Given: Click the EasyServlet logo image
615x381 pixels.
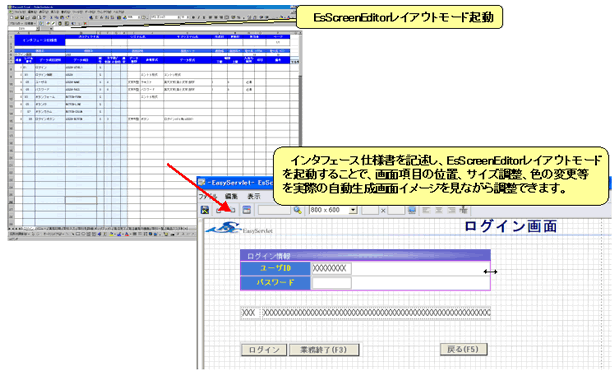Looking at the screenshot, I should pos(239,228).
